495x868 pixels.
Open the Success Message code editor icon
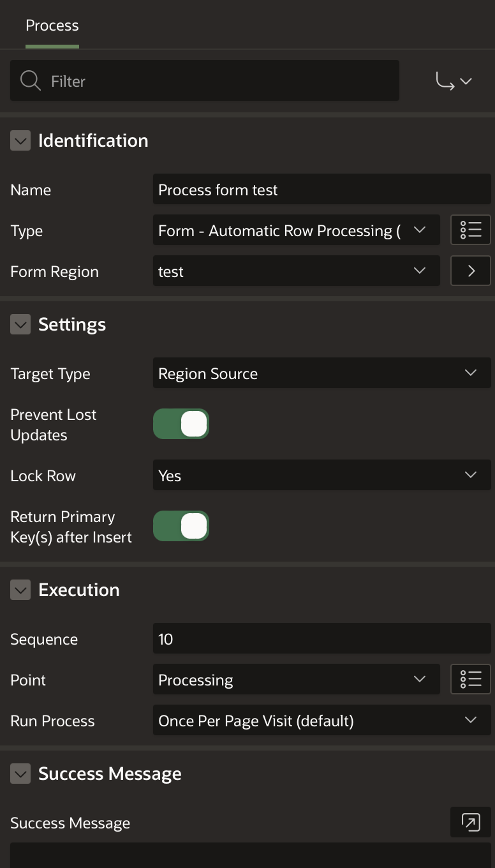point(471,823)
